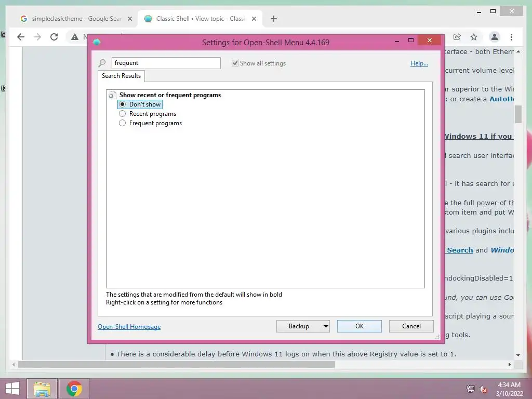Maximize the Open-Shell settings window
The height and width of the screenshot is (399, 532).
coord(411,41)
